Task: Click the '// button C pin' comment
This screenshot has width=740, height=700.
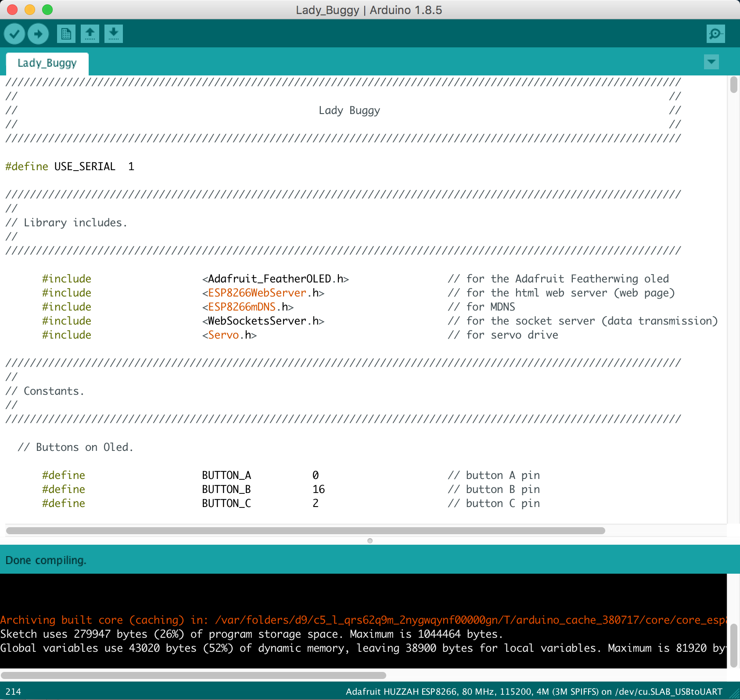Action: coord(494,504)
